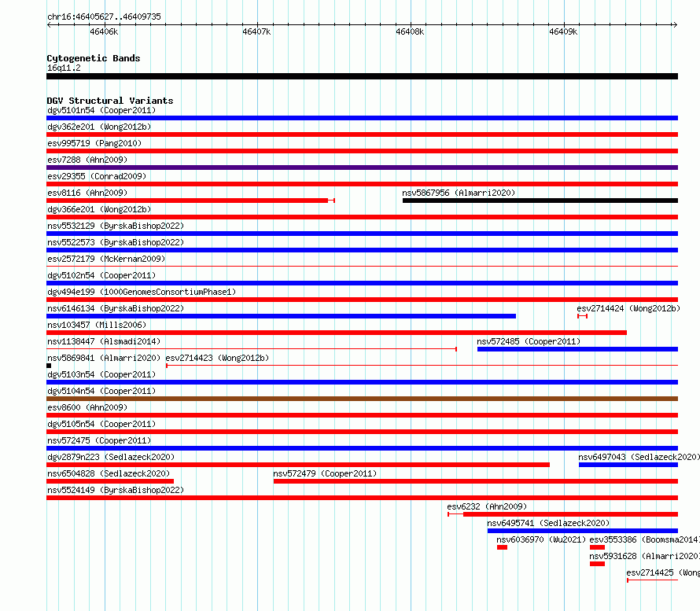This screenshot has height=611, width=700.
Task: Select nsv572475 (Cooper2011) label
Action: (x=99, y=440)
